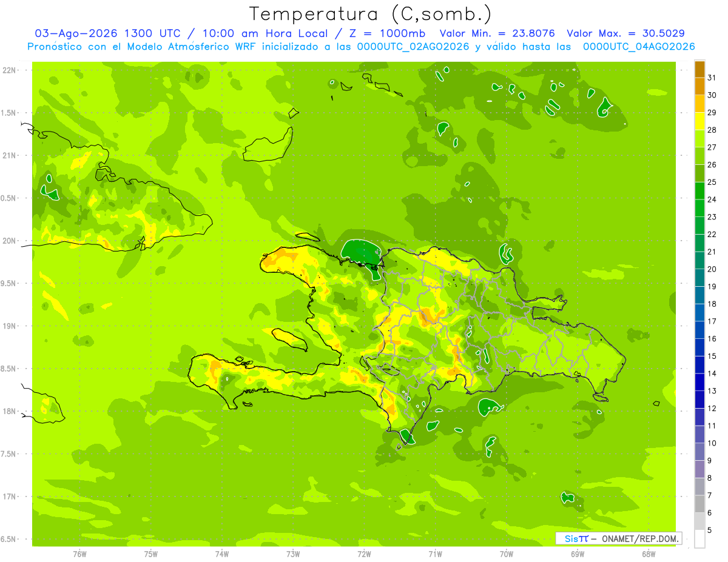Select the "0000UTC_02AGO2026" initialization time
The width and height of the screenshot is (728, 562).
[x=413, y=47]
